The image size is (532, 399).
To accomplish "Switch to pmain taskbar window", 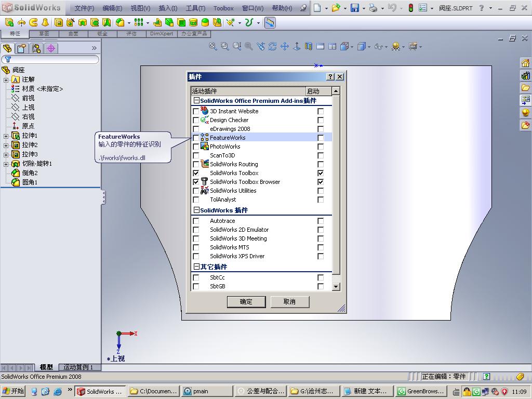I will point(207,391).
